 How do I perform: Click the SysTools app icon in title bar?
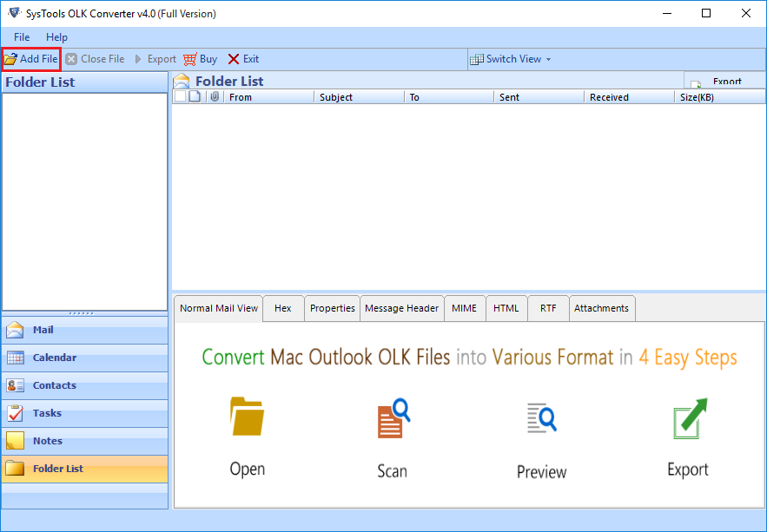[x=14, y=13]
